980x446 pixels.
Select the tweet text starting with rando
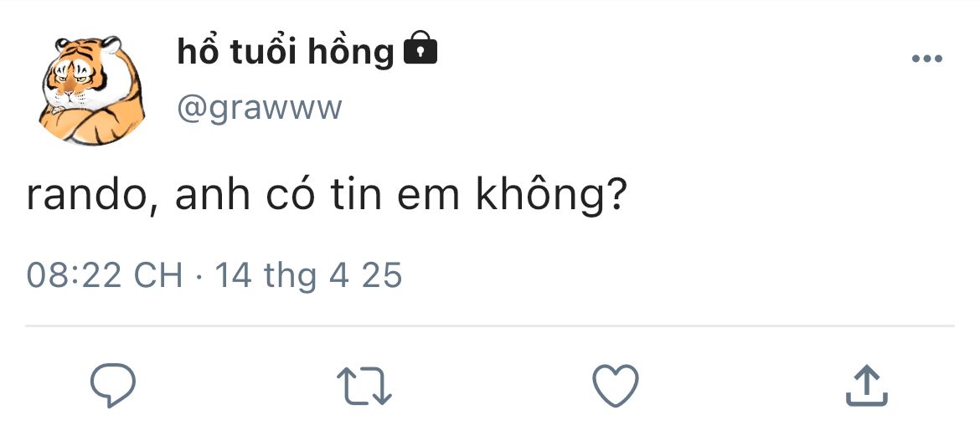pos(326,196)
